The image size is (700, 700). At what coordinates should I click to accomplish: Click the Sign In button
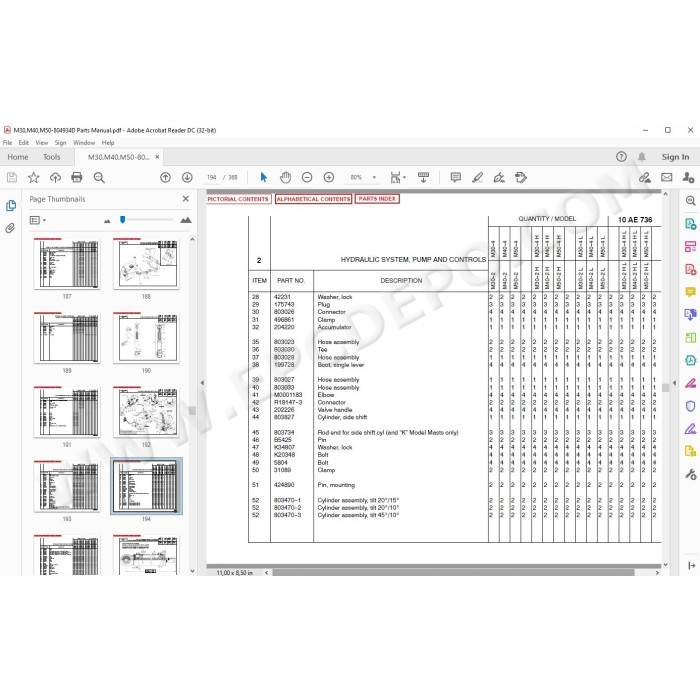coord(675,157)
